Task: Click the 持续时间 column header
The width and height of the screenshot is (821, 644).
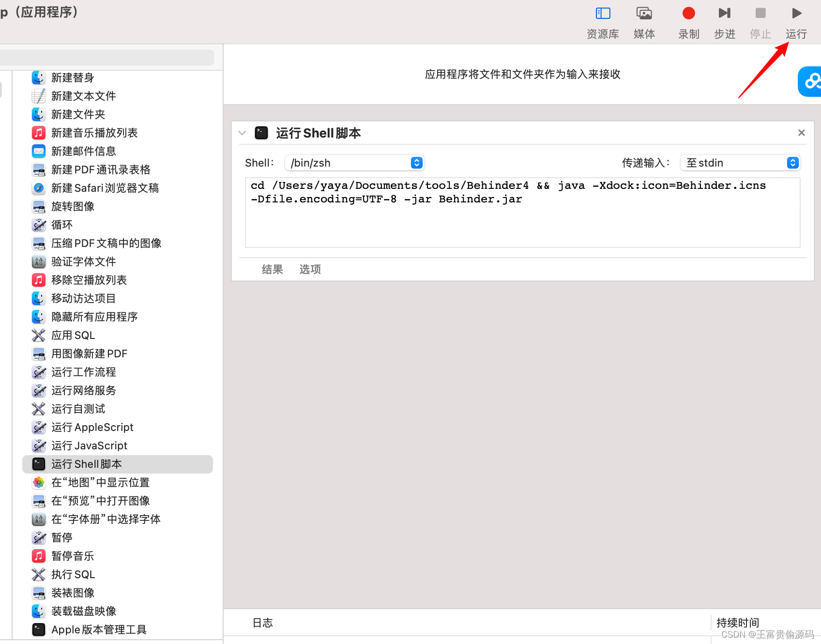Action: pyautogui.click(x=738, y=623)
